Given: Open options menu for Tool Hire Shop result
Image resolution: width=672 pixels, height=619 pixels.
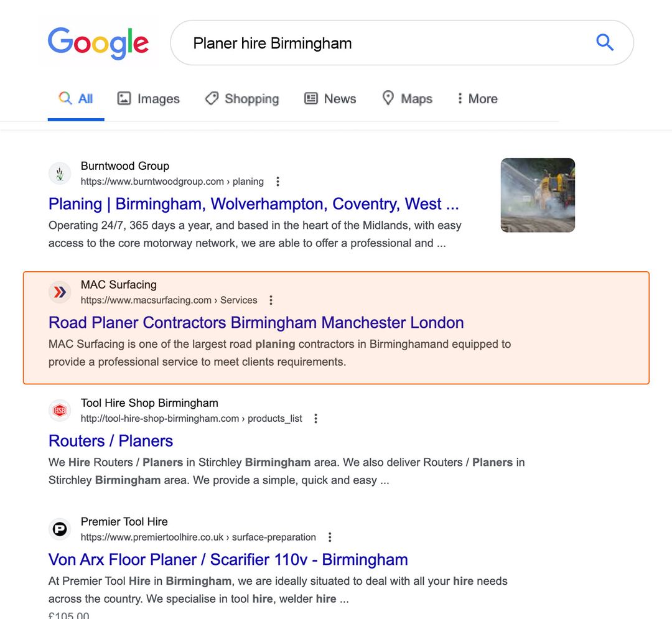Looking at the screenshot, I should coord(315,418).
